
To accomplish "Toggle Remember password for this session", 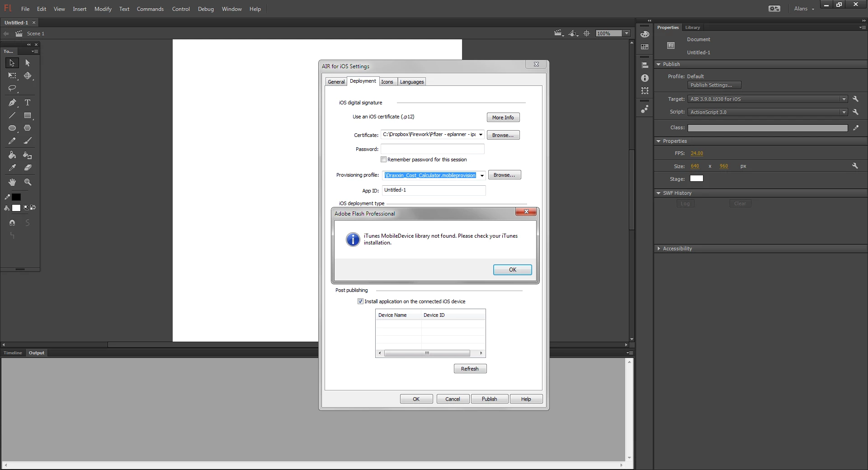I will point(384,160).
